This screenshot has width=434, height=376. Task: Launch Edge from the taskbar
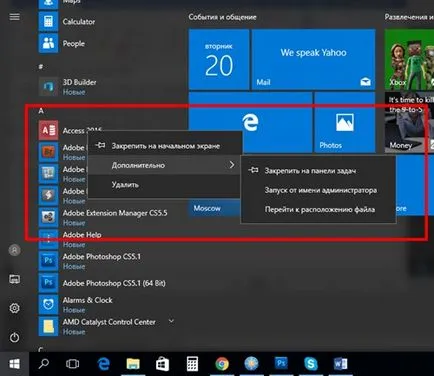tap(103, 364)
